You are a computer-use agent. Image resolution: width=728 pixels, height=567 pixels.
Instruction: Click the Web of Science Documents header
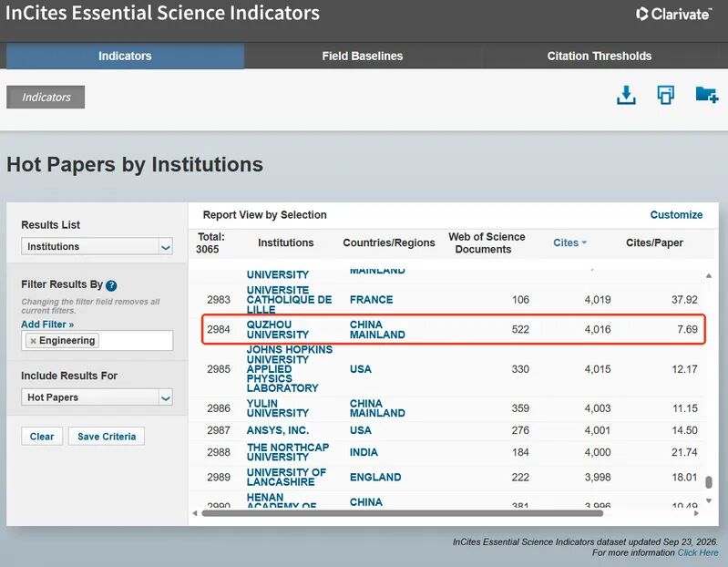click(x=487, y=242)
